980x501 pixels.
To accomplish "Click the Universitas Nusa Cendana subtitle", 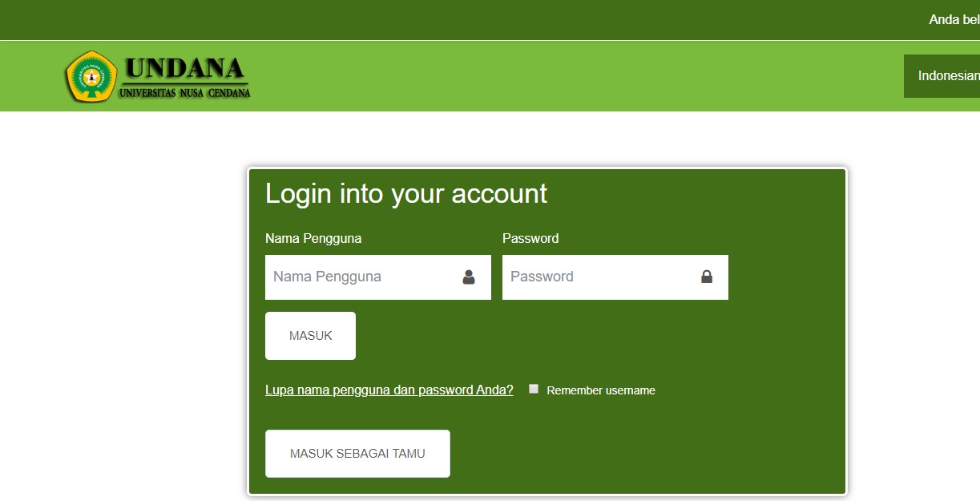I will tap(184, 93).
